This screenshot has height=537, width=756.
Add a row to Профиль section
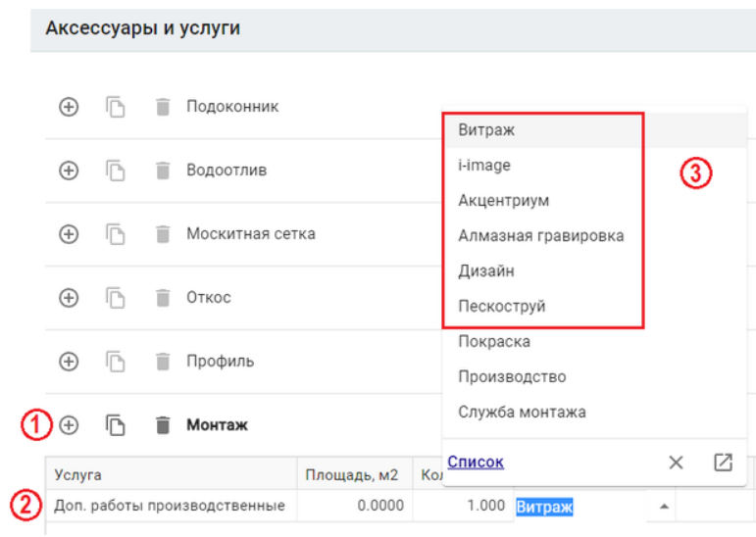pyautogui.click(x=69, y=361)
